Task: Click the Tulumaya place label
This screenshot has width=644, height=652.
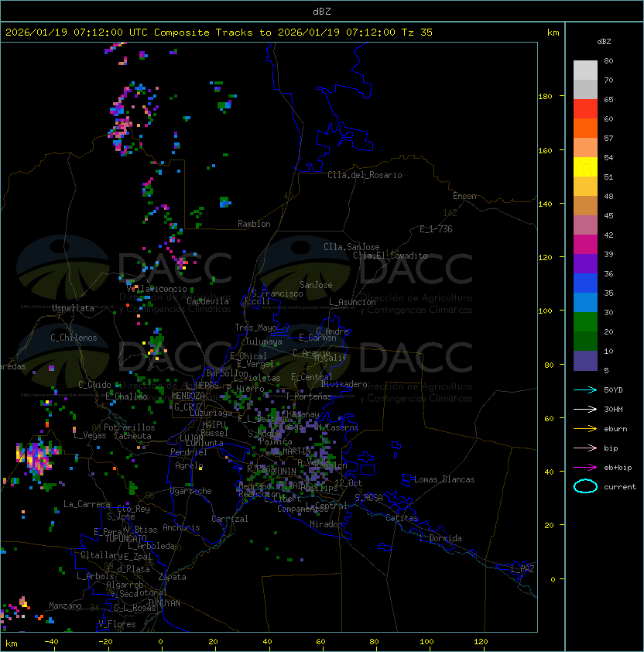Action: (264, 341)
